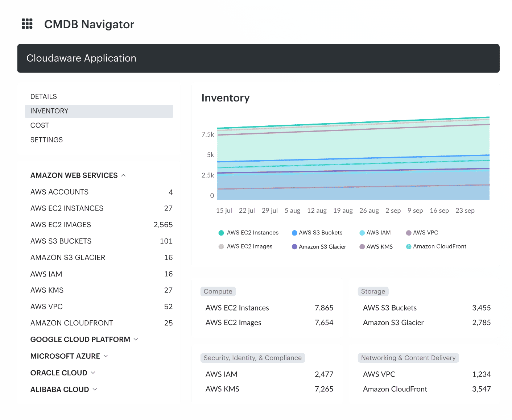Viewport: 512px width, 420px height.
Task: Click the AWS VPC legend dot
Action: [409, 233]
